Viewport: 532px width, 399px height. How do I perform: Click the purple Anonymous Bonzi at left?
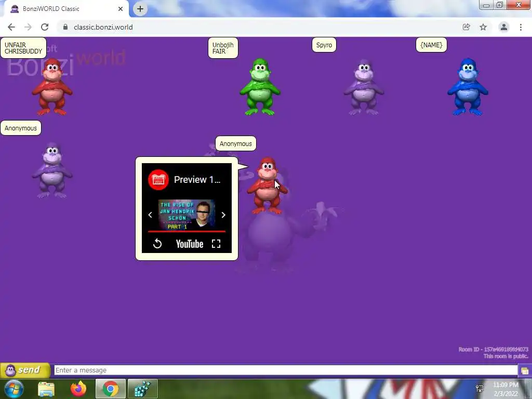(x=52, y=170)
